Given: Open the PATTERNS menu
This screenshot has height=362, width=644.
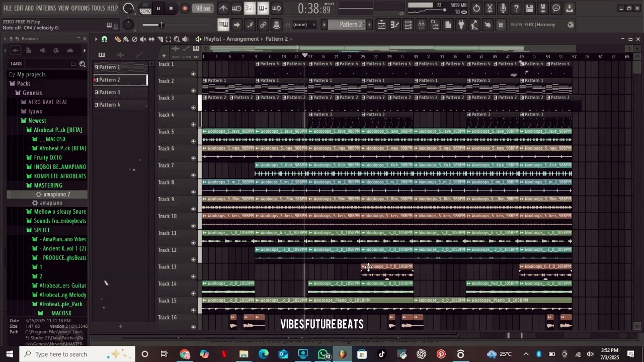Looking at the screenshot, I should (46, 8).
